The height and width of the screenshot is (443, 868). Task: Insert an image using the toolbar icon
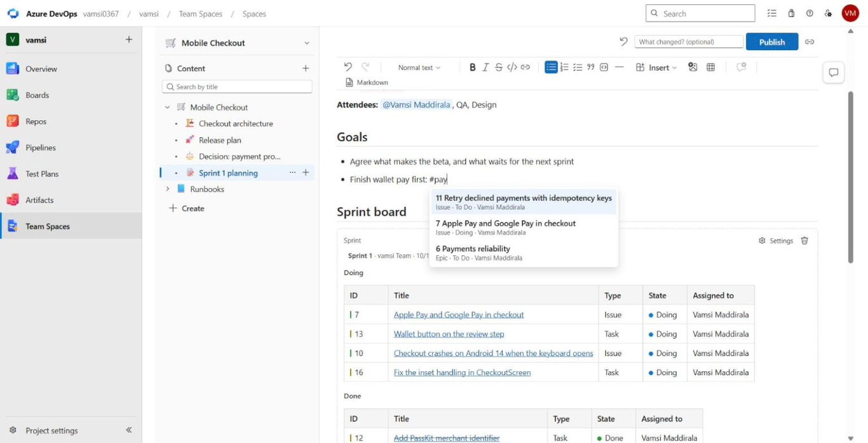pos(693,67)
